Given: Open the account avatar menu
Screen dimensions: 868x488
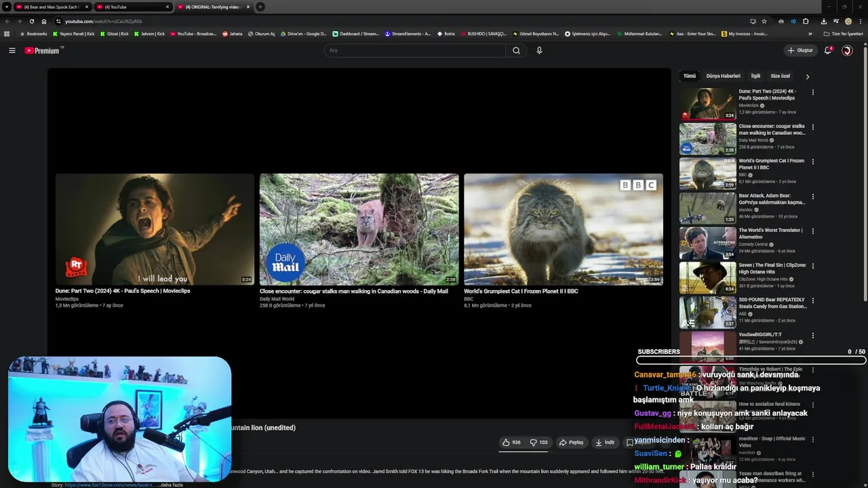Looking at the screenshot, I should 847,50.
